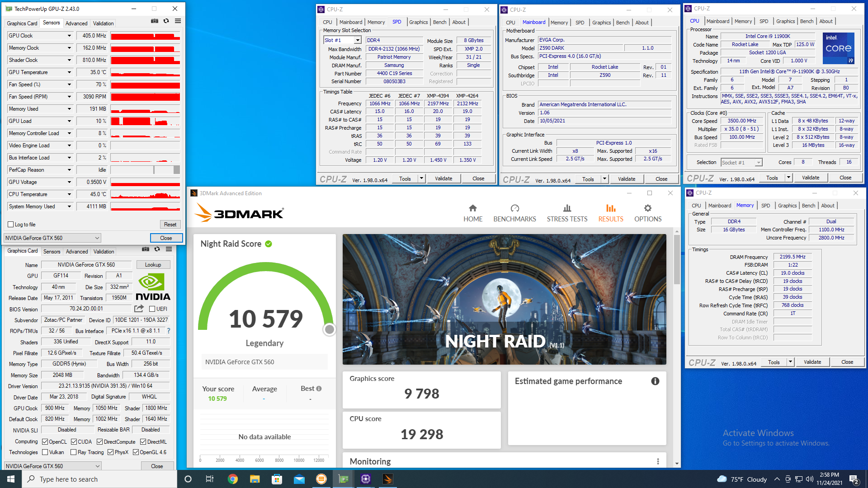Open Graphics tab in CPU-Z CPU window
The height and width of the screenshot is (488, 868).
(x=785, y=21)
